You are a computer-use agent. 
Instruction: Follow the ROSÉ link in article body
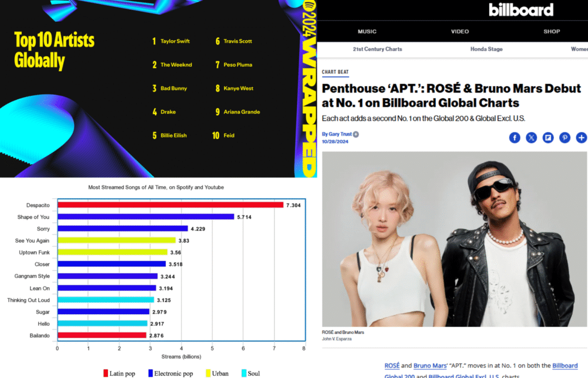pos(392,365)
